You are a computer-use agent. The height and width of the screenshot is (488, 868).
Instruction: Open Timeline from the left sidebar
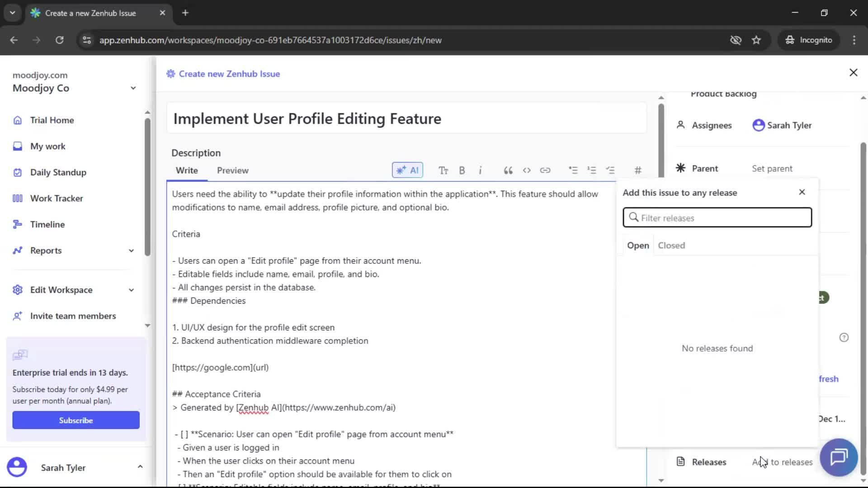(x=47, y=224)
